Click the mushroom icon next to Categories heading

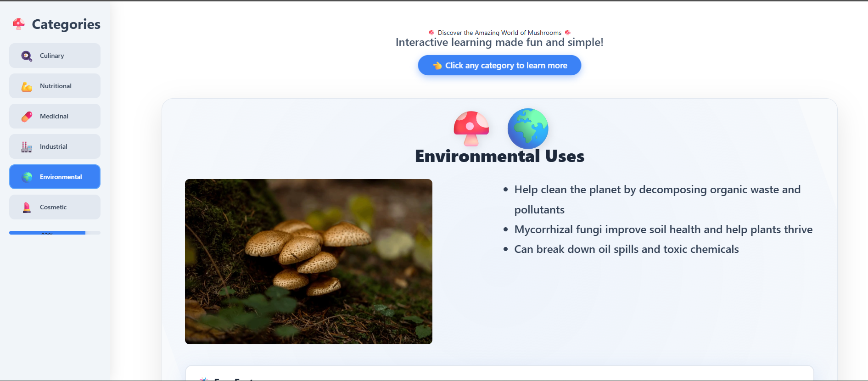pyautogui.click(x=19, y=24)
